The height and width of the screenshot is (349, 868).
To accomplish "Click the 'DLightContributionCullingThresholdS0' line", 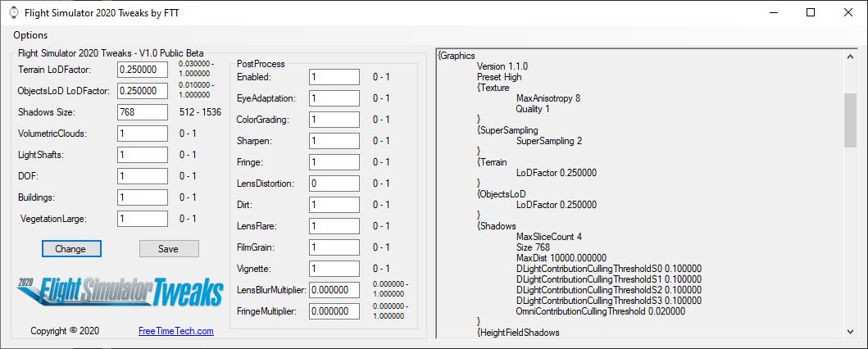I will click(x=608, y=269).
